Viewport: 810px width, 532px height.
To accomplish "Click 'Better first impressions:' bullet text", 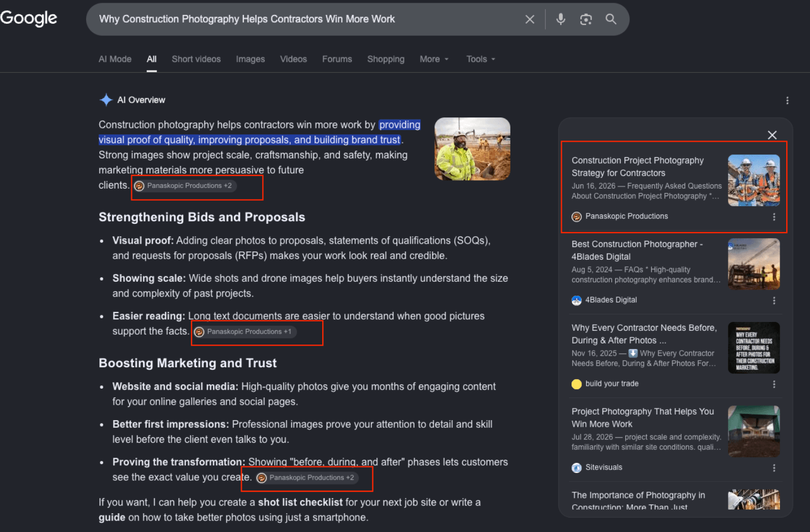I will coord(170,424).
